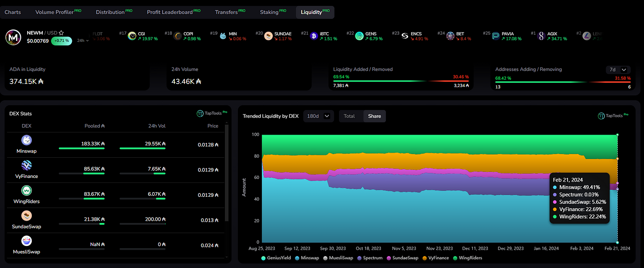Click the CGI token icon in ticker
Image resolution: width=644 pixels, height=268 pixels.
(x=132, y=36)
